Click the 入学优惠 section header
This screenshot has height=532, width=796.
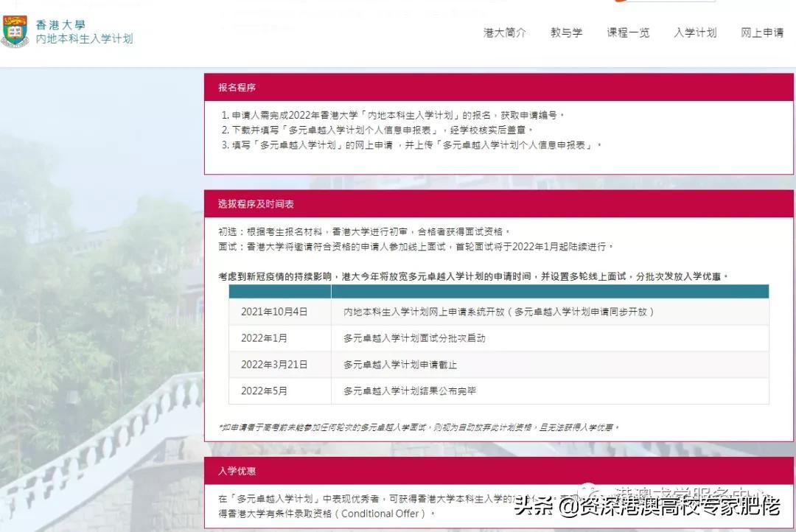tap(498, 471)
